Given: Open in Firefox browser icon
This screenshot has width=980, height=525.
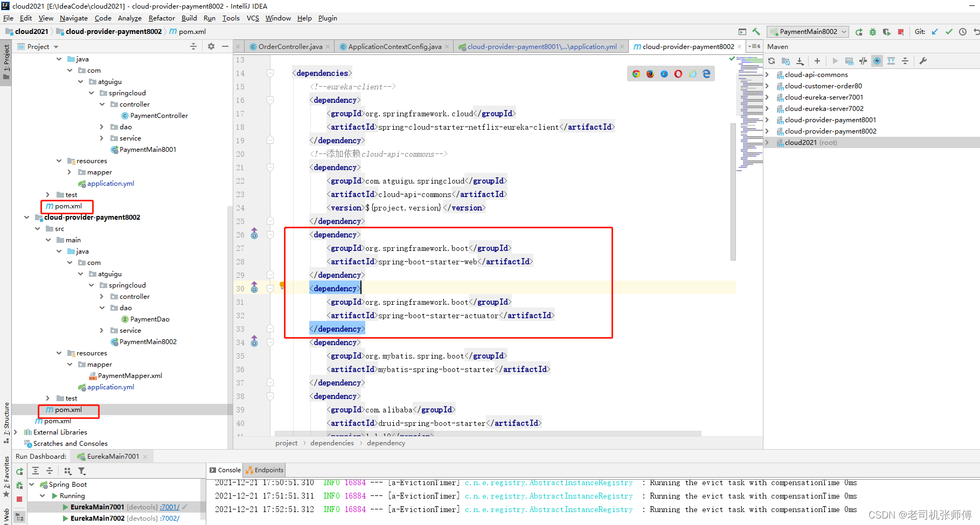Looking at the screenshot, I should (650, 74).
